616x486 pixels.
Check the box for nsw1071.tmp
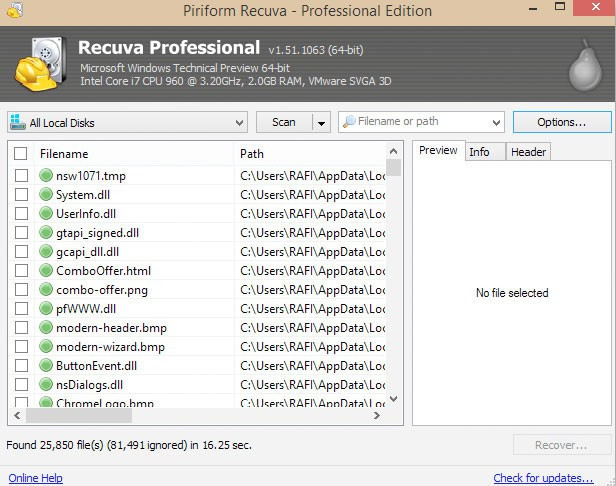coord(21,176)
